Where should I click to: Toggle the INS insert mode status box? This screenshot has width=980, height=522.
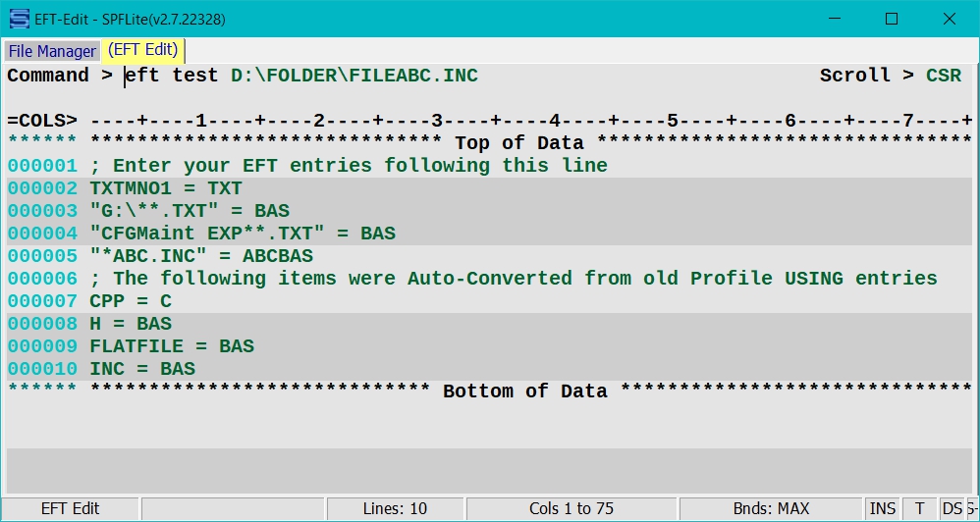[883, 509]
